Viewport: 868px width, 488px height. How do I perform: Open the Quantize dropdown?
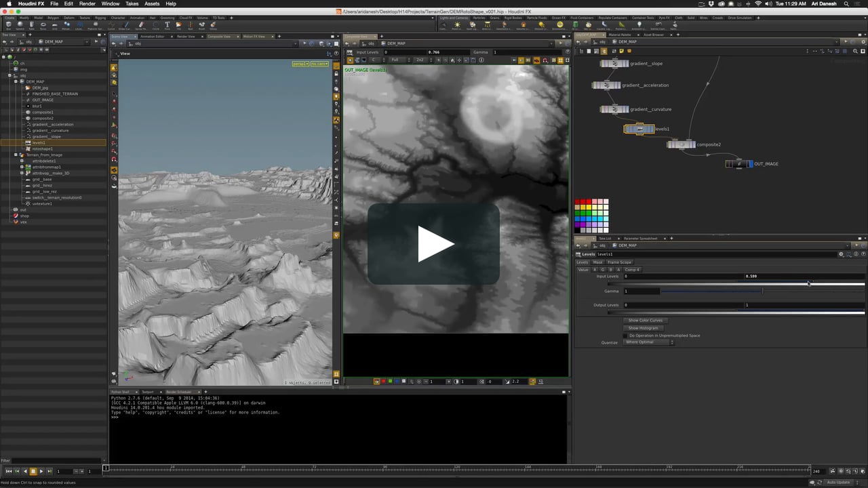pos(649,342)
